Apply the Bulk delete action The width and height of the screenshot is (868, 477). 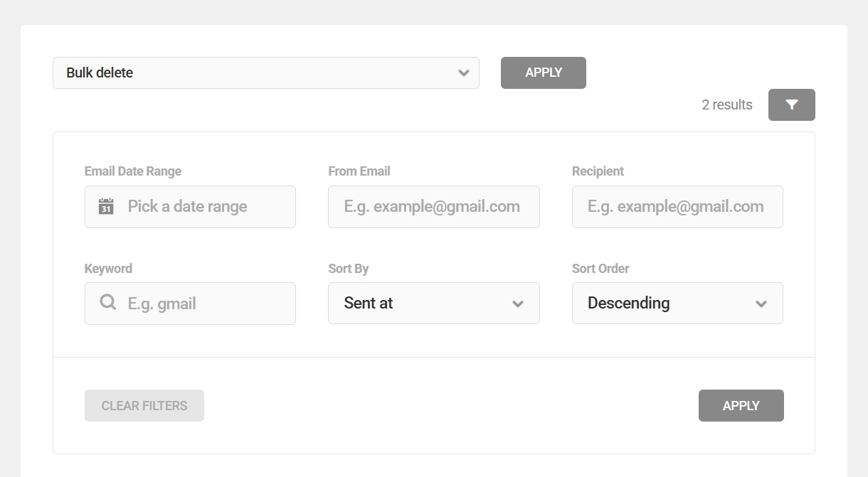543,73
